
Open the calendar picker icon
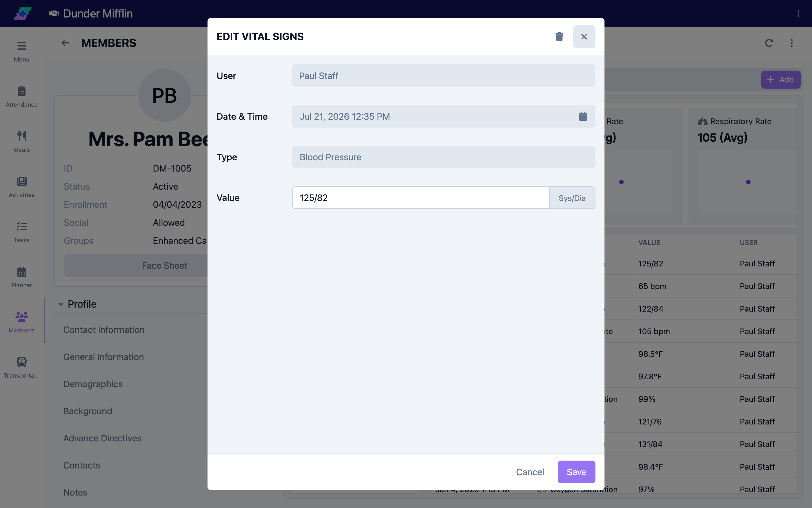[x=583, y=116]
